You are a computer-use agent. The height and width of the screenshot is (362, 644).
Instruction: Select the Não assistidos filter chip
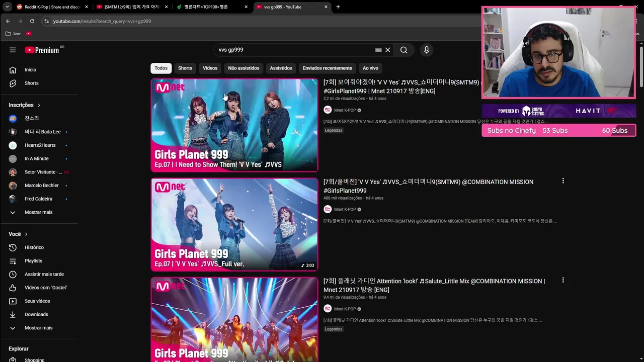point(244,68)
